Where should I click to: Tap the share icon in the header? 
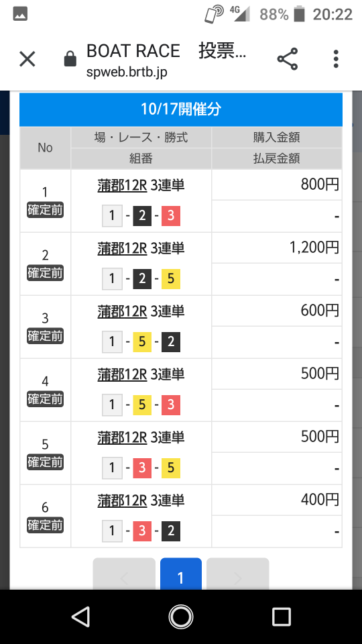pos(288,59)
